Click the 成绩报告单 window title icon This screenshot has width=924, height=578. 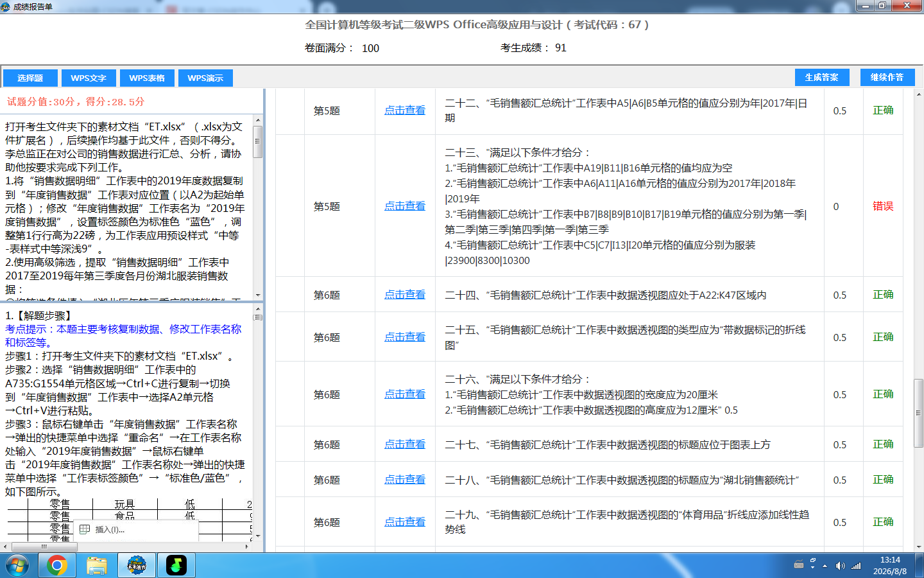tap(6, 6)
